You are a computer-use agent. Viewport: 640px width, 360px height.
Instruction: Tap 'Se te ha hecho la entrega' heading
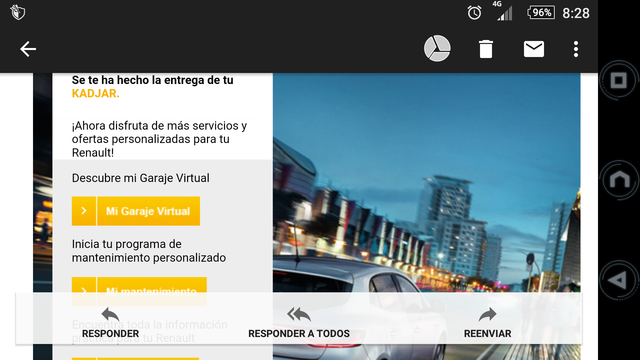153,80
